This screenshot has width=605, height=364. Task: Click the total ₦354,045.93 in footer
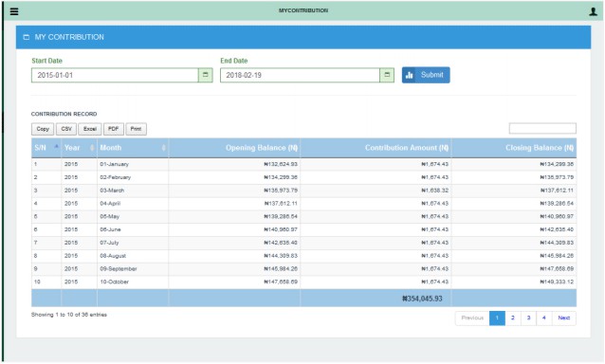tap(422, 299)
